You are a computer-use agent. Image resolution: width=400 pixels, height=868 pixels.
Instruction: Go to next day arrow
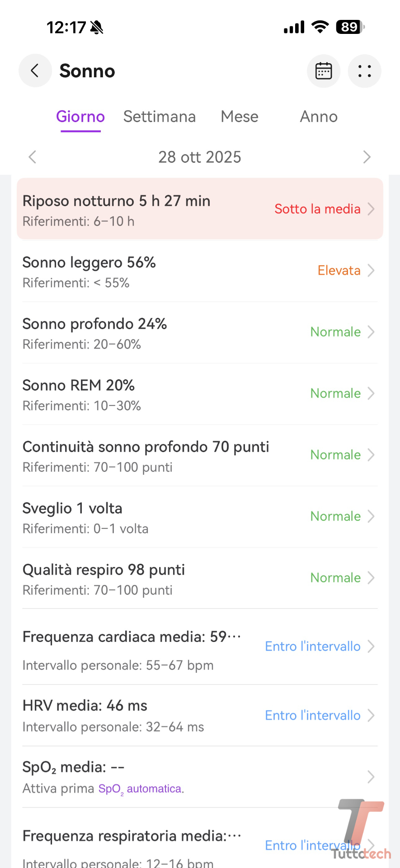pyautogui.click(x=367, y=157)
